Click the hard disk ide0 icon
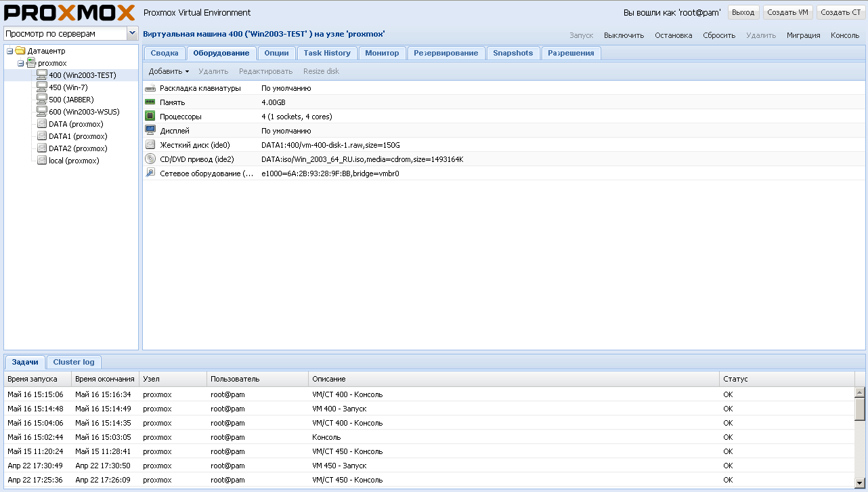Screen dimensions: 868x492 (150, 145)
